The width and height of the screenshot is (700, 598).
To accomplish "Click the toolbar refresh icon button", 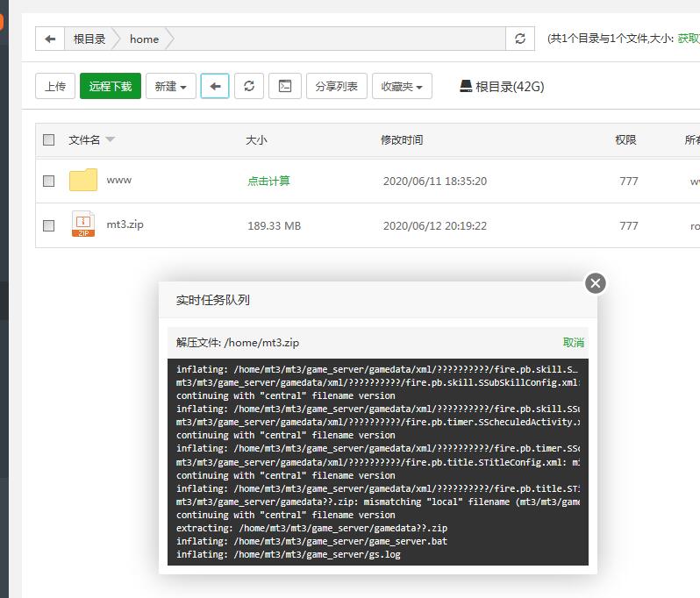I will [x=249, y=86].
